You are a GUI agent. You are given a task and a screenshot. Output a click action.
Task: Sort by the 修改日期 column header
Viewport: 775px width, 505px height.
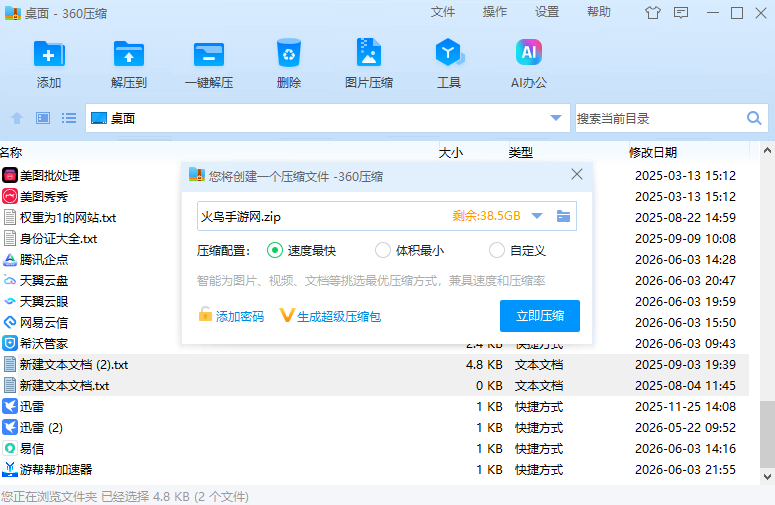pyautogui.click(x=653, y=153)
